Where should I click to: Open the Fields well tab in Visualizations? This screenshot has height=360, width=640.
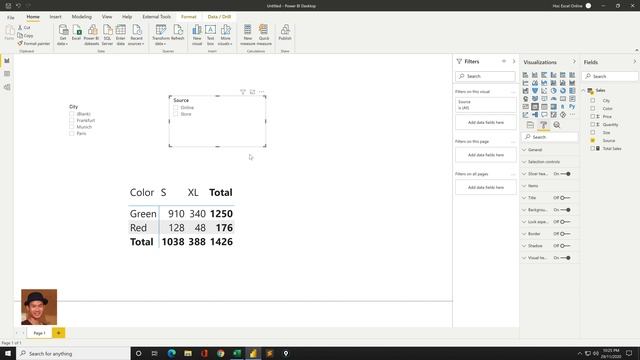pos(530,125)
